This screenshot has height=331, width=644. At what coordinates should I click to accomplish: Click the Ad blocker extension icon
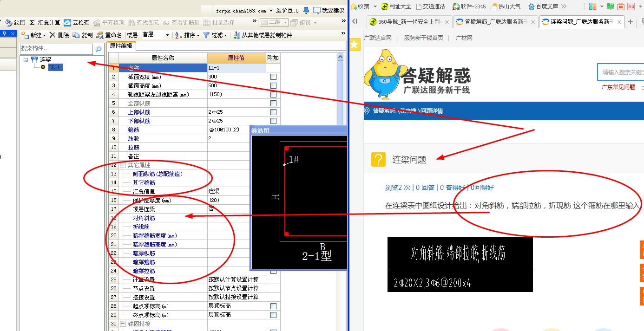coord(631,6)
